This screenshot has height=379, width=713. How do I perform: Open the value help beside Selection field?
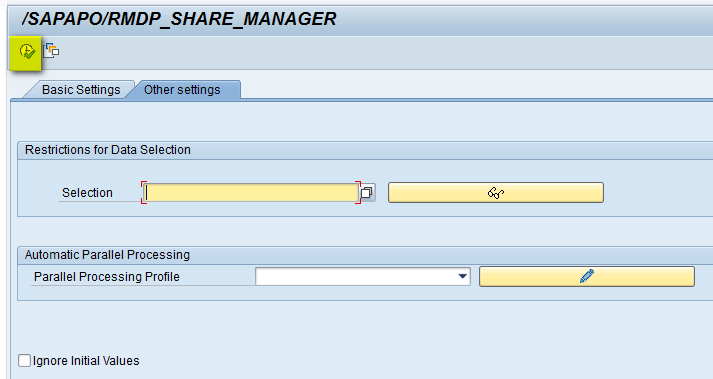click(x=367, y=193)
